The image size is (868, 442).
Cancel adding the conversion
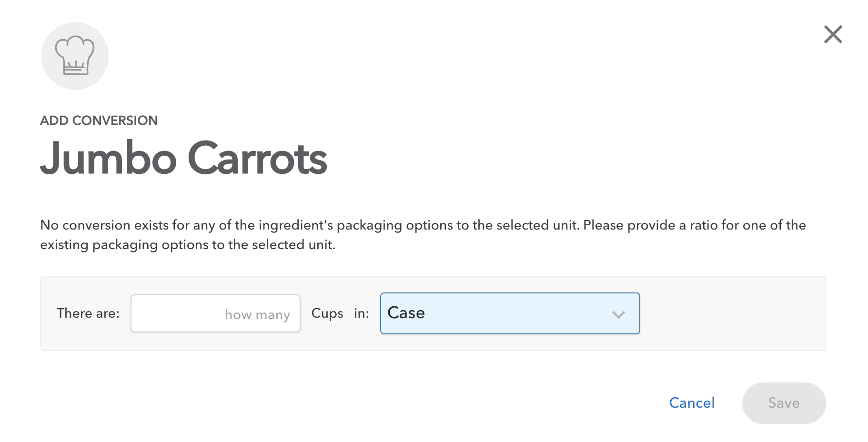pos(691,403)
